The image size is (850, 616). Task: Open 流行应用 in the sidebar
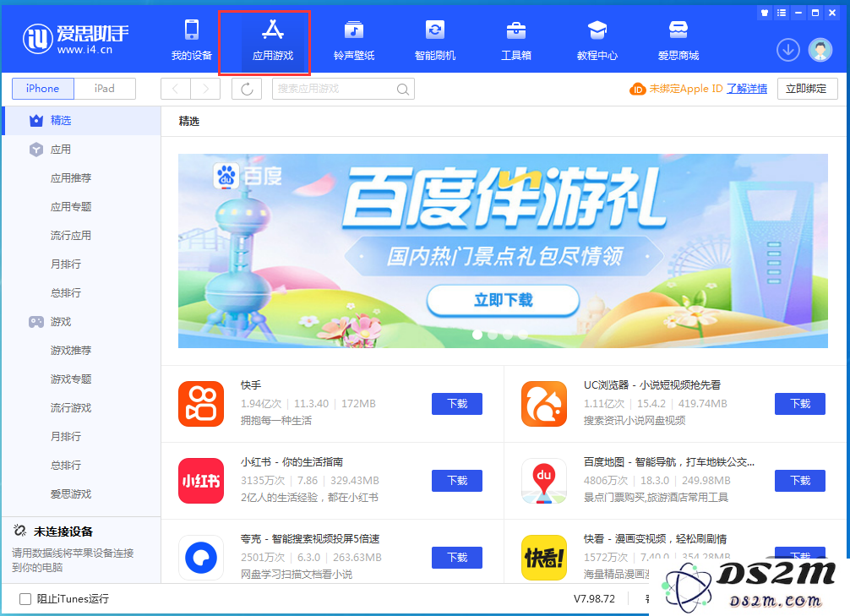(x=71, y=236)
